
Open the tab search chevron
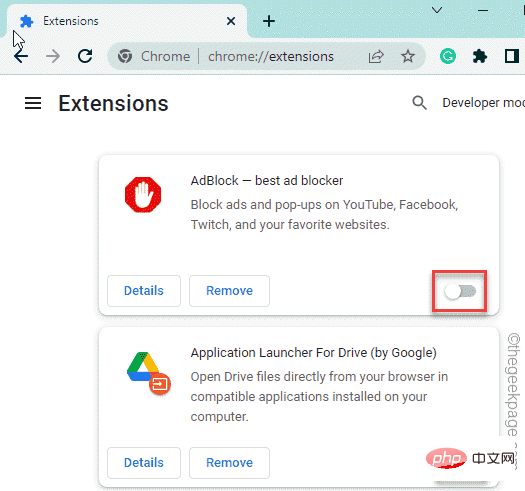[437, 10]
